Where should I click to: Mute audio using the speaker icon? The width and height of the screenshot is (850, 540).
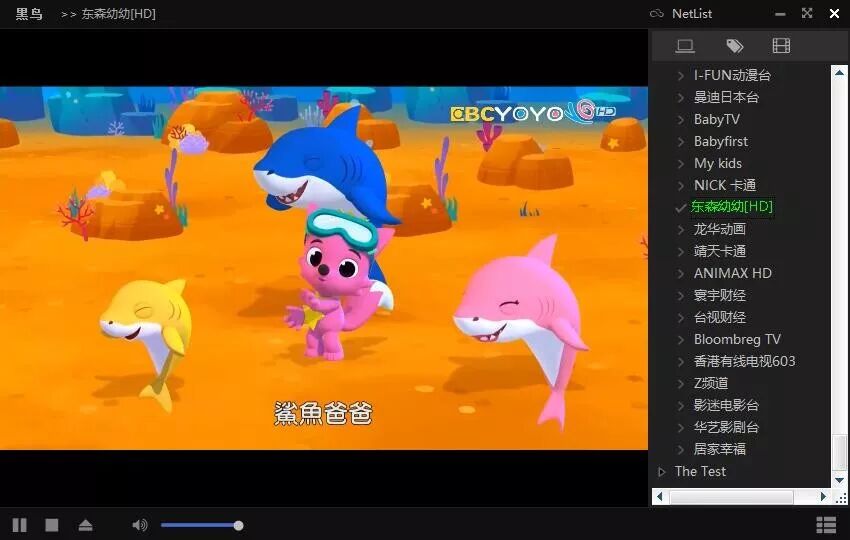[140, 525]
